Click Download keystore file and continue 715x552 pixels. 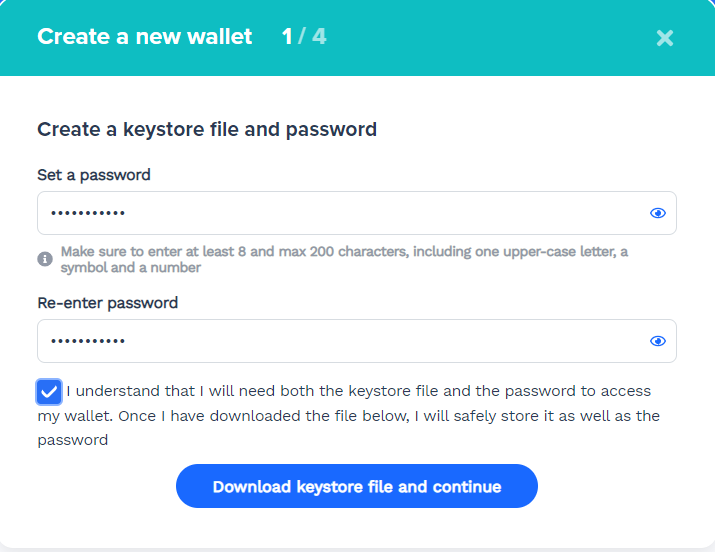click(x=357, y=486)
